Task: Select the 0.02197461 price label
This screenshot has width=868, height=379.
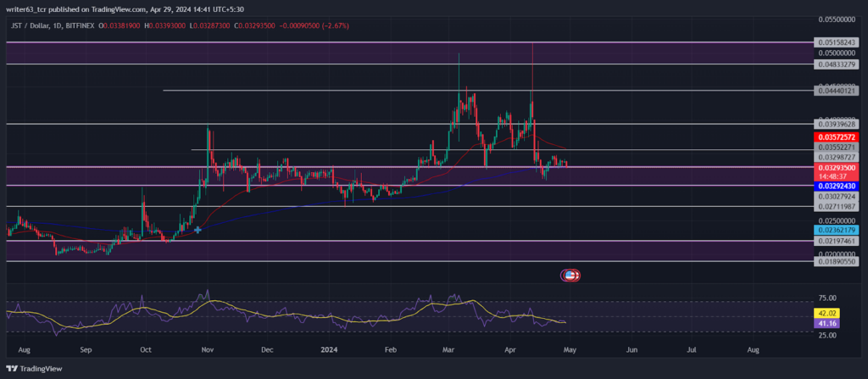Action: click(x=837, y=241)
